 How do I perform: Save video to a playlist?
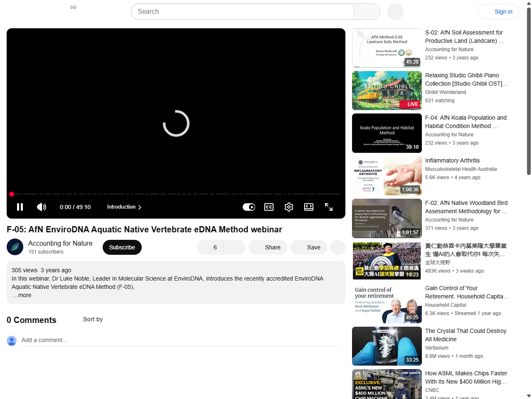click(x=309, y=247)
